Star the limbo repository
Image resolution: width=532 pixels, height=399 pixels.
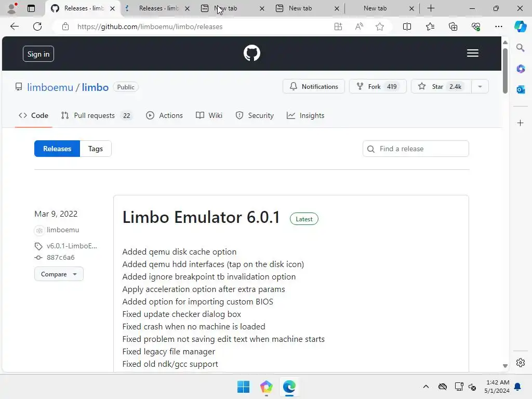441,87
